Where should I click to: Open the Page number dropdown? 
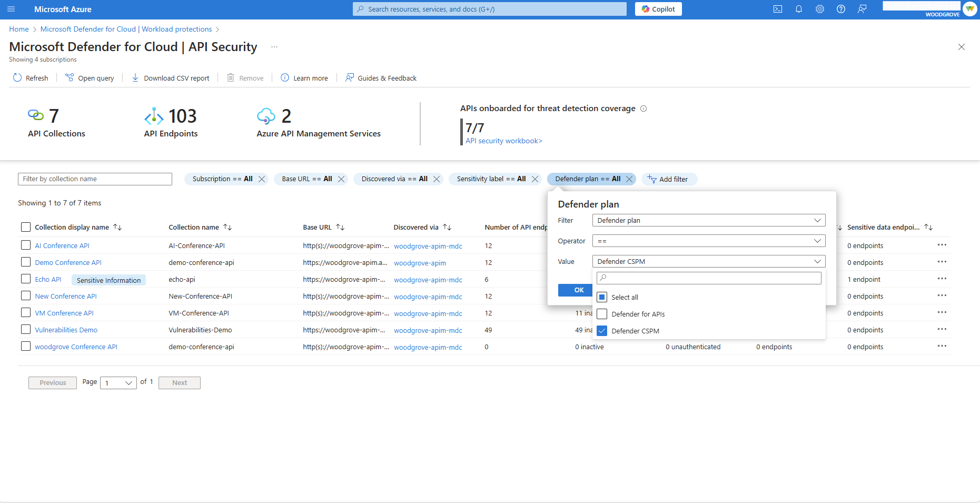(x=118, y=383)
